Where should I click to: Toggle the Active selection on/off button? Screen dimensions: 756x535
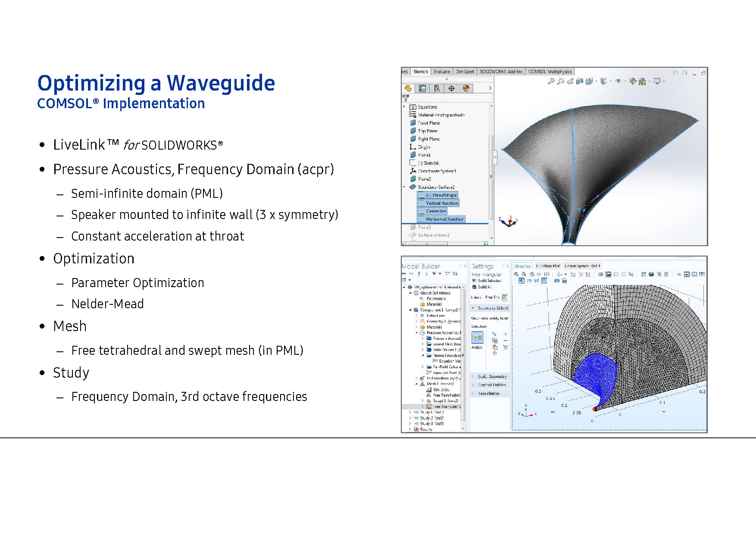[477, 338]
